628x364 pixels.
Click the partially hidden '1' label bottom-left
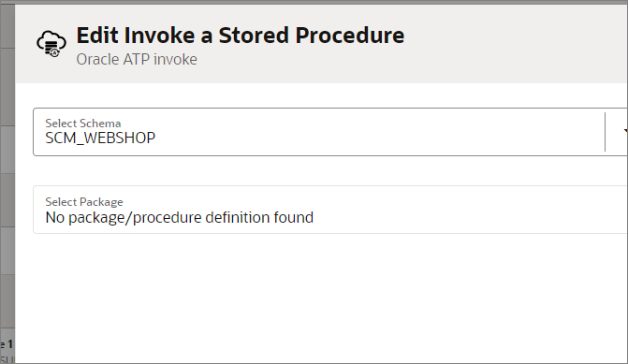point(9,344)
